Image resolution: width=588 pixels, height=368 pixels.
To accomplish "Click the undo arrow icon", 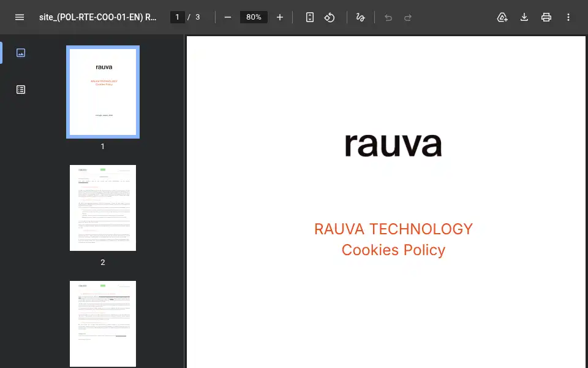I will (388, 17).
